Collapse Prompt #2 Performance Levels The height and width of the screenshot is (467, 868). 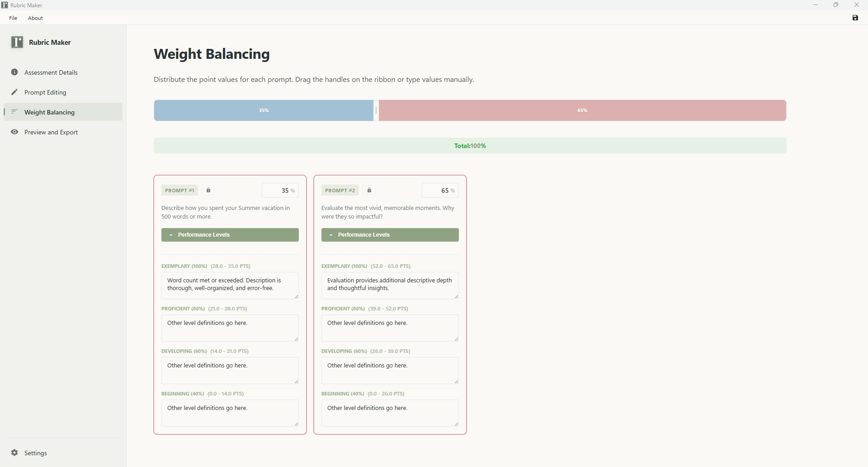coord(390,235)
